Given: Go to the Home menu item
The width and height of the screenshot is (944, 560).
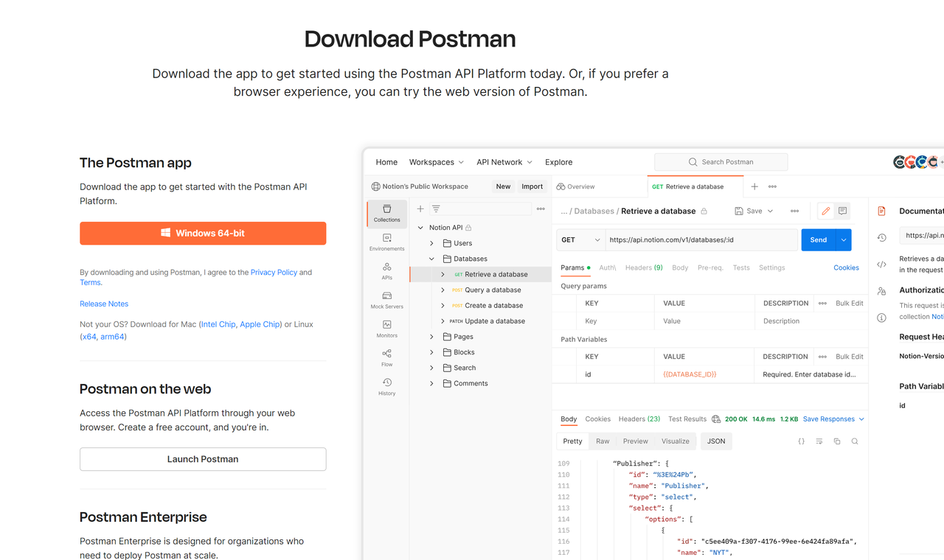Looking at the screenshot, I should coord(386,162).
